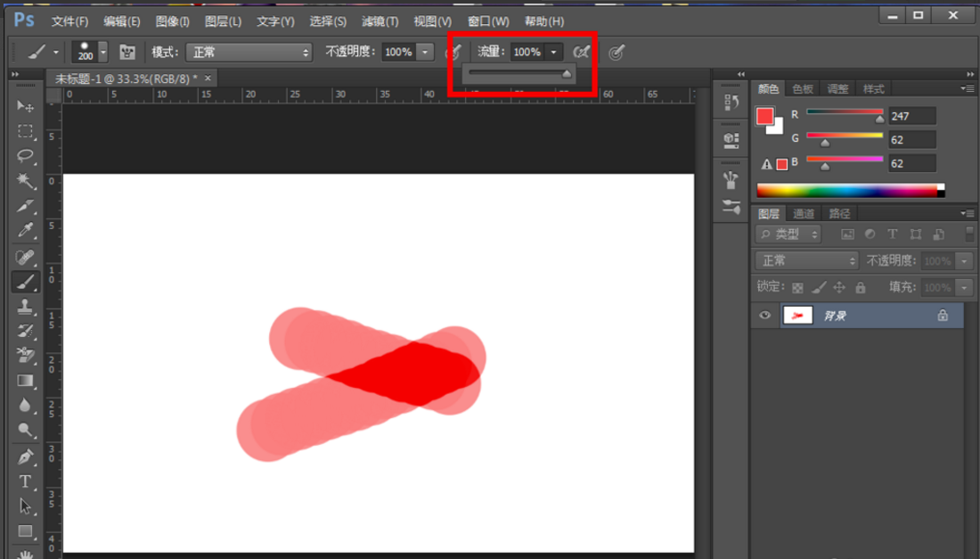Open the brush preset picker dropdown
Screen dimensions: 980x559
103,53
